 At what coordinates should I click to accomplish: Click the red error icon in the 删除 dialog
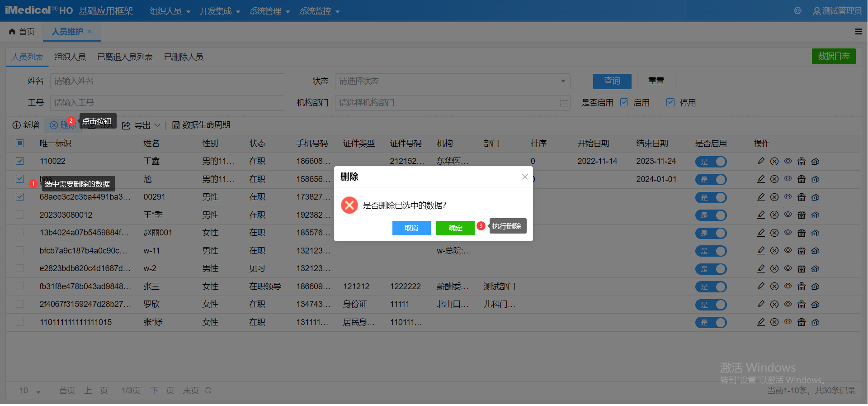point(349,205)
